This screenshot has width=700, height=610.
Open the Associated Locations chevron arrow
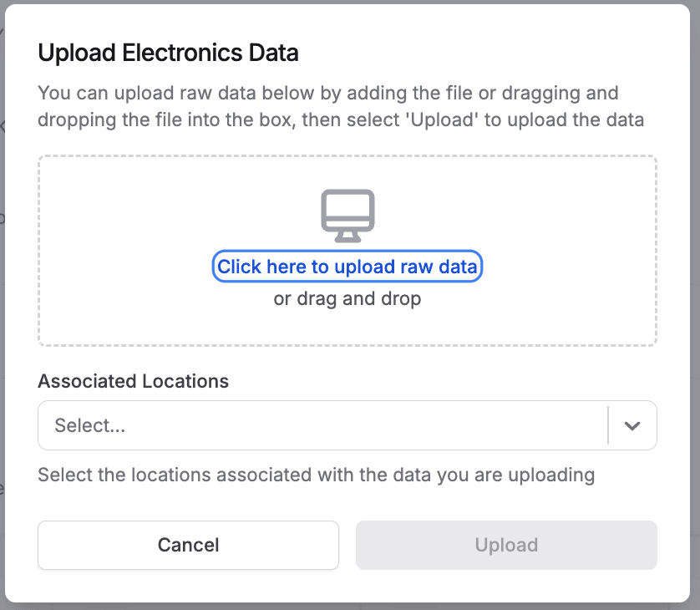632,425
